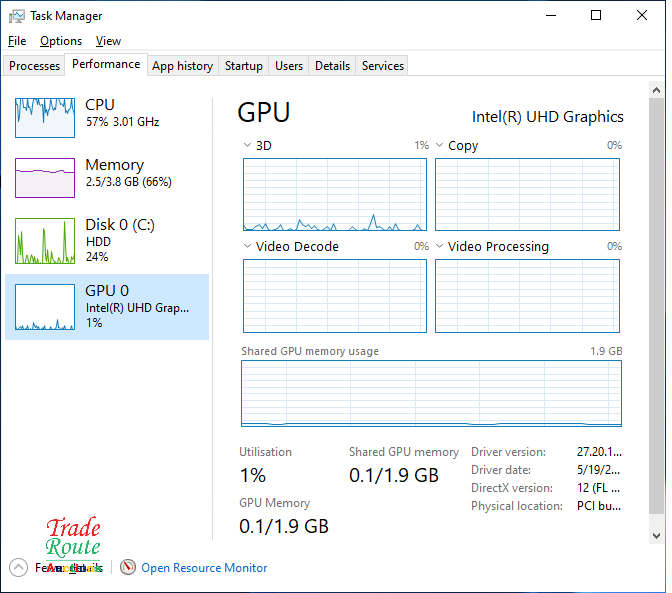The height and width of the screenshot is (593, 672).
Task: Open the 3D engine dropdown
Action: point(248,146)
